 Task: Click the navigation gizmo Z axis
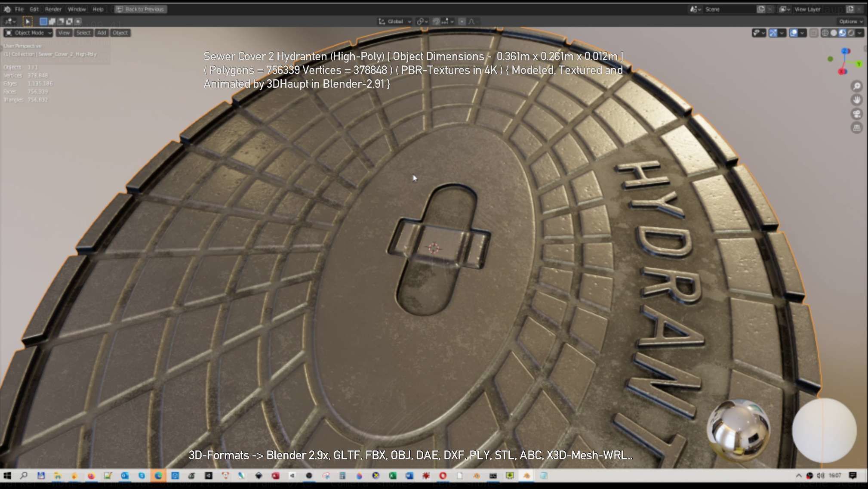pos(845,51)
